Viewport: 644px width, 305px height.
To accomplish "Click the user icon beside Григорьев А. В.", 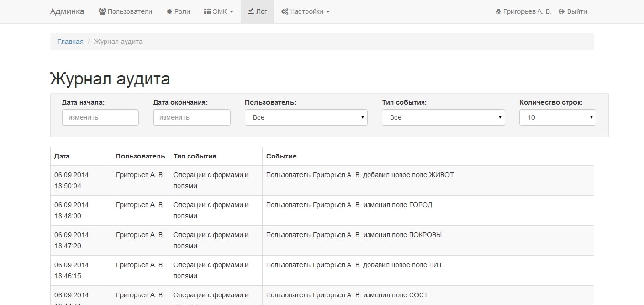I will tap(498, 11).
